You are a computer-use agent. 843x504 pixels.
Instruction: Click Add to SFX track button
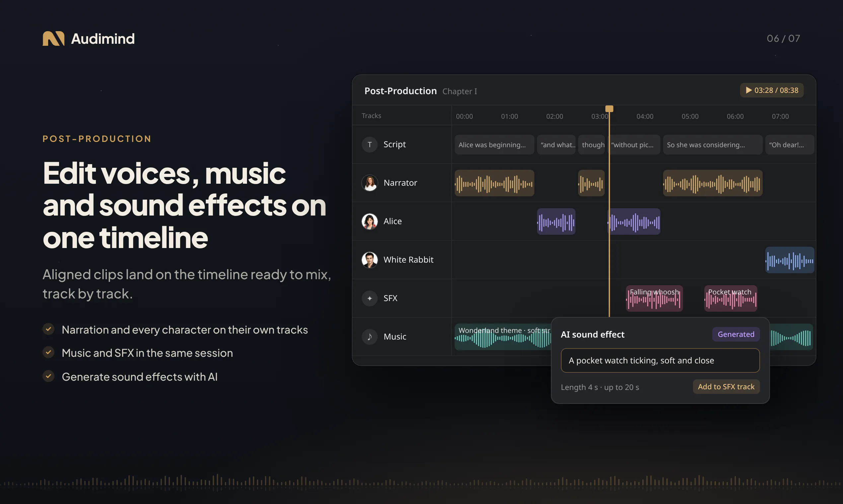(x=726, y=387)
